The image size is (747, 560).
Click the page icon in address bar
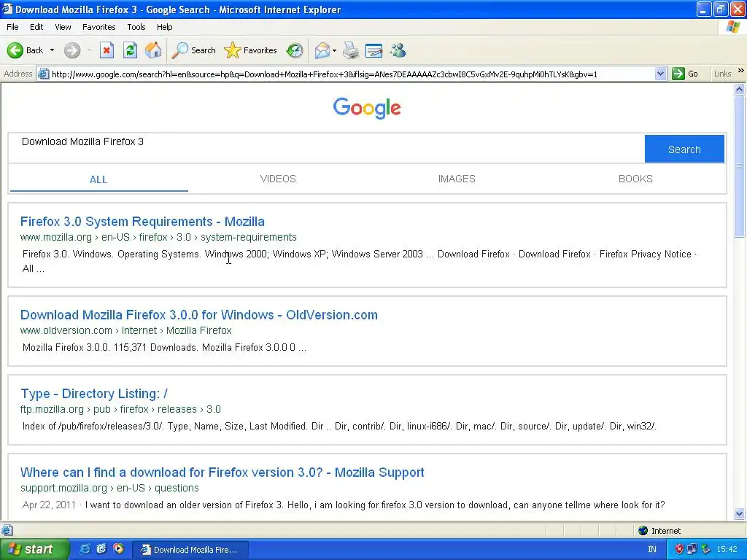tap(43, 74)
